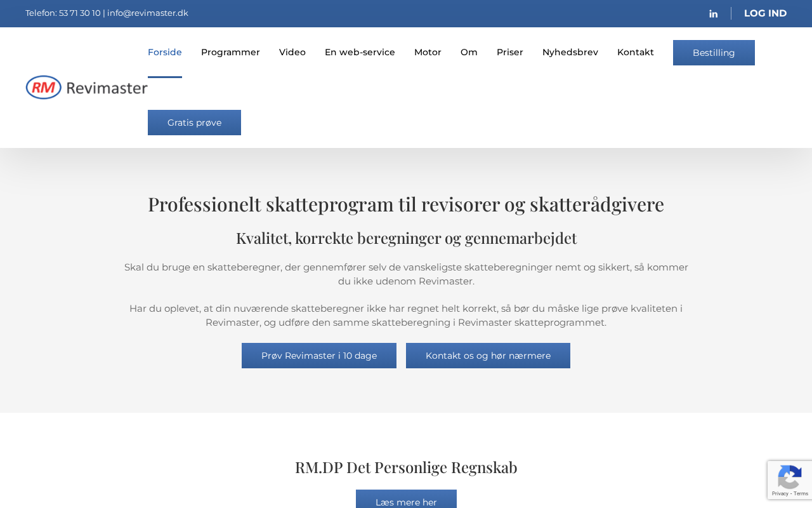Click the Gratis prøve button
812x508 pixels.
click(x=194, y=123)
